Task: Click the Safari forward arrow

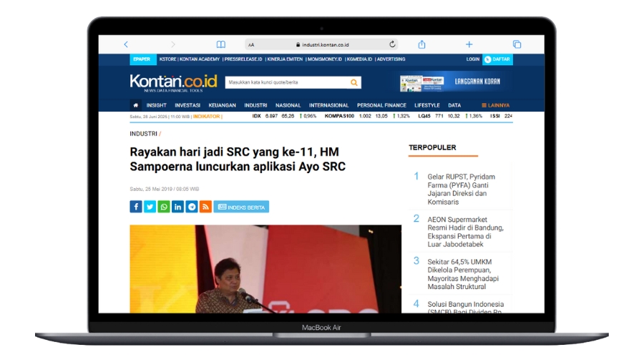Action: [173, 44]
